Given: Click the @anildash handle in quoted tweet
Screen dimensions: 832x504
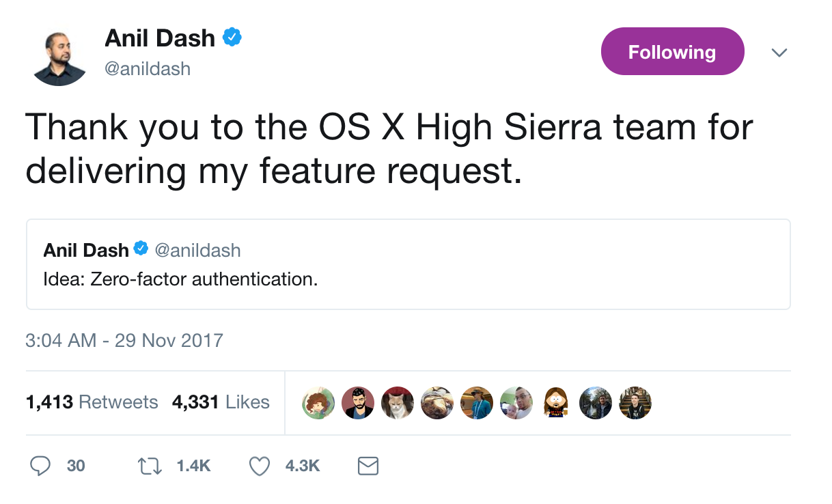Looking at the screenshot, I should (198, 250).
